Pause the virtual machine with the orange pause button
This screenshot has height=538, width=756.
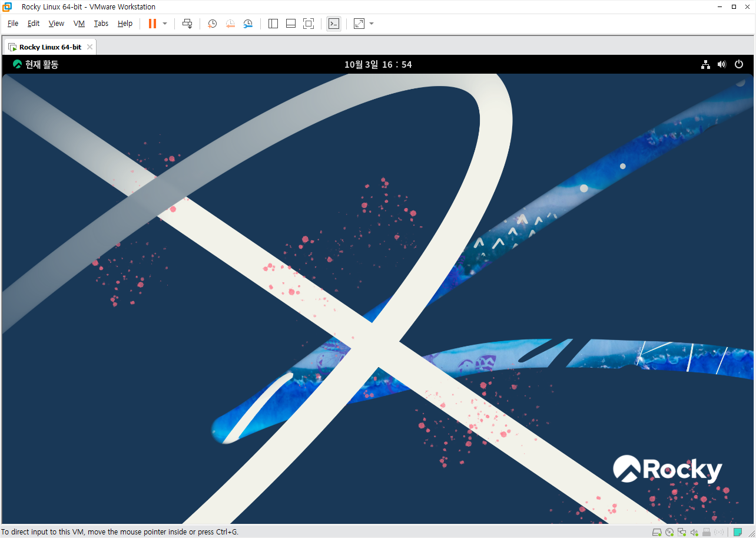tap(152, 24)
